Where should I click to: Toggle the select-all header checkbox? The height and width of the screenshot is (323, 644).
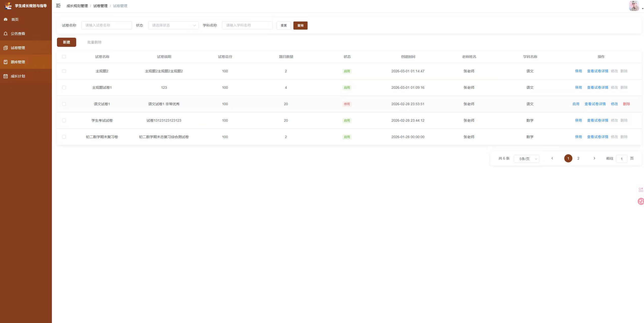[x=64, y=57]
